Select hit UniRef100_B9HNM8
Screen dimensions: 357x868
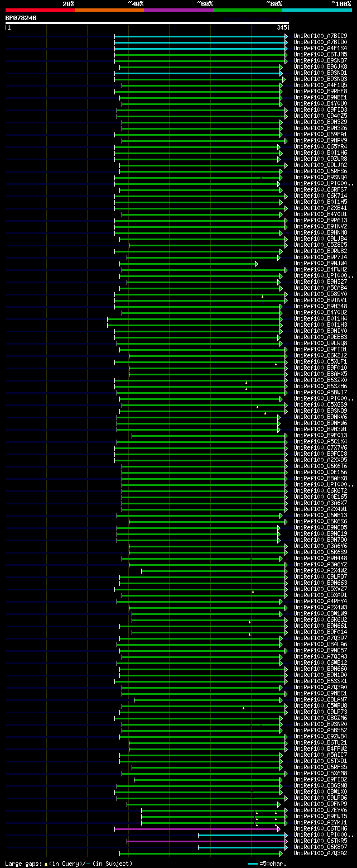(320, 233)
